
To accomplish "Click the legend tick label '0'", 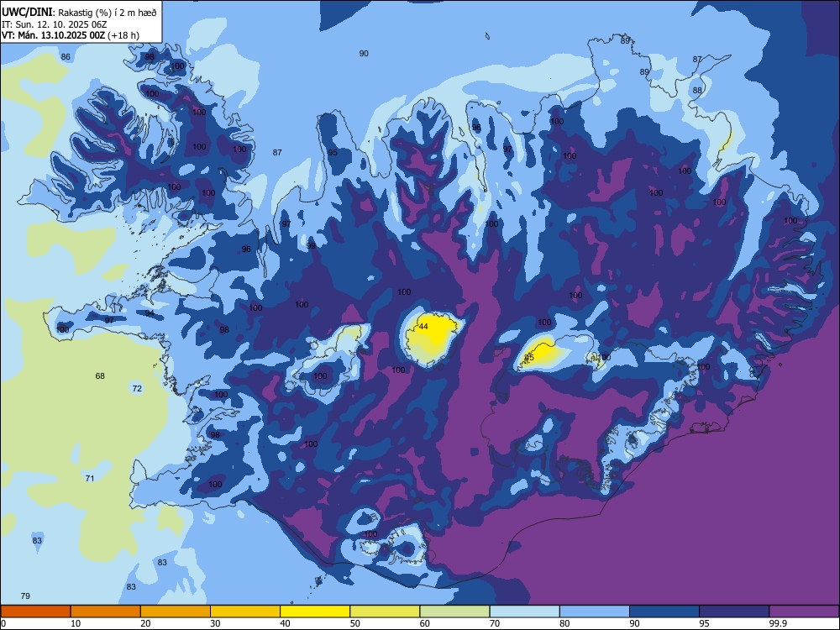I will [3, 623].
